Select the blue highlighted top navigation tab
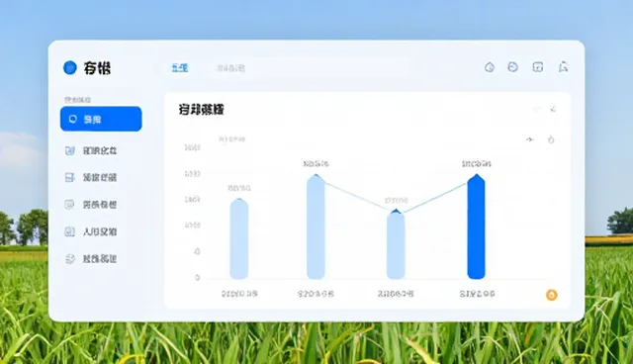 pyautogui.click(x=180, y=68)
